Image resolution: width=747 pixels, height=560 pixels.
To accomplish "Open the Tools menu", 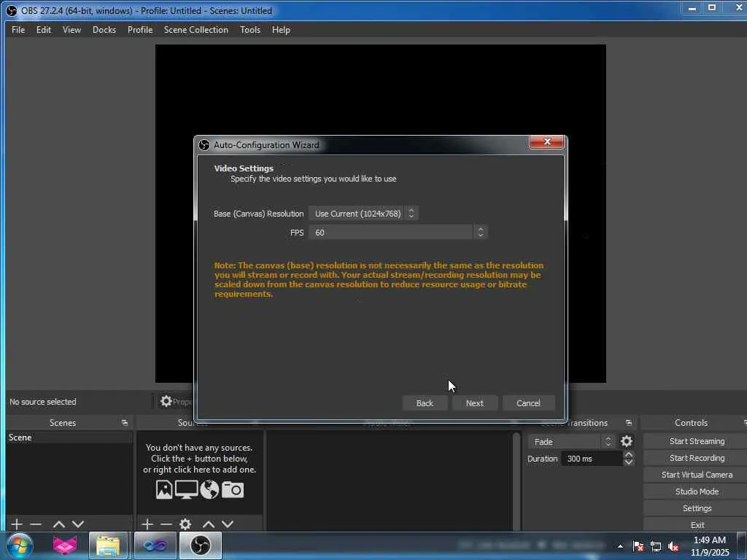I will [x=250, y=29].
